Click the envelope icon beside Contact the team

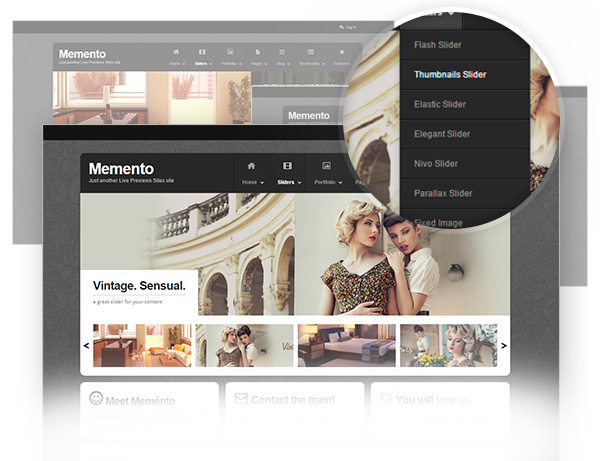(241, 398)
